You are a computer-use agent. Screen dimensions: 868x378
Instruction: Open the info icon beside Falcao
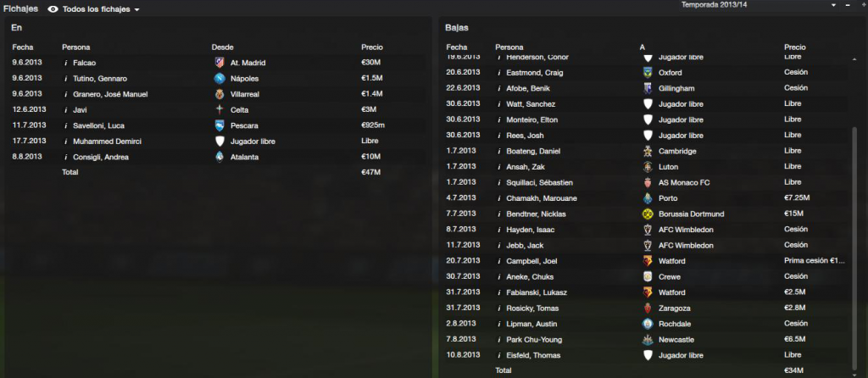click(66, 63)
